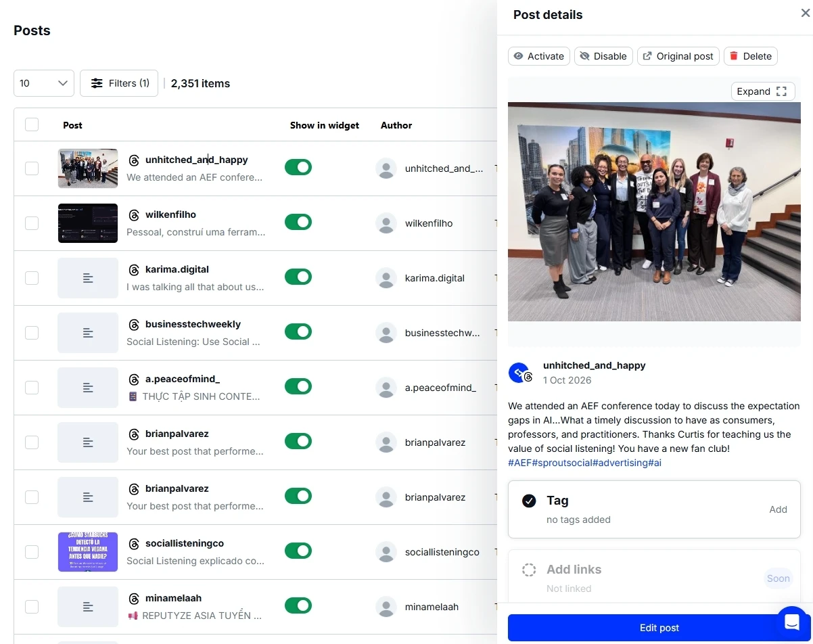Click the author avatar for minamelaah
The height and width of the screenshot is (644, 813).
(x=386, y=607)
